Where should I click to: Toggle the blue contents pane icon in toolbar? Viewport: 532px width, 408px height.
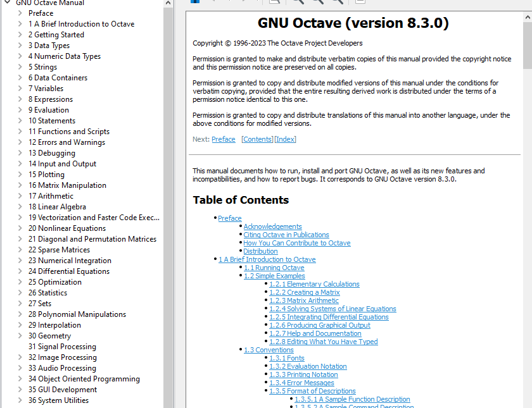(194, 3)
